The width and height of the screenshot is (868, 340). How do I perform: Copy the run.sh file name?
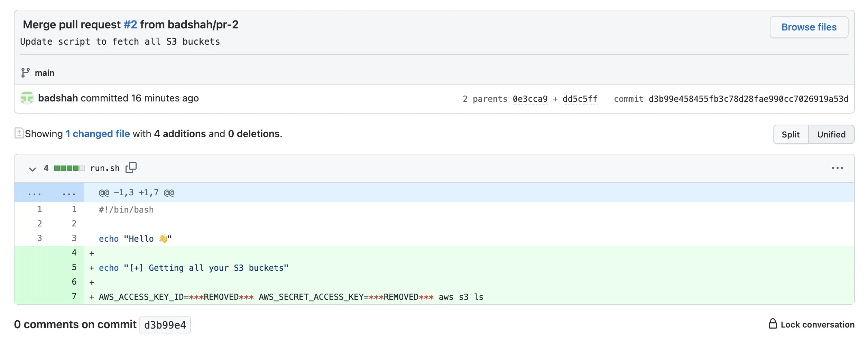131,168
